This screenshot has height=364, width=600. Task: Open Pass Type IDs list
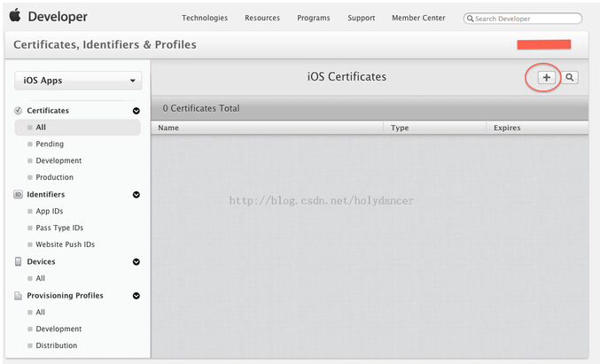tap(59, 228)
